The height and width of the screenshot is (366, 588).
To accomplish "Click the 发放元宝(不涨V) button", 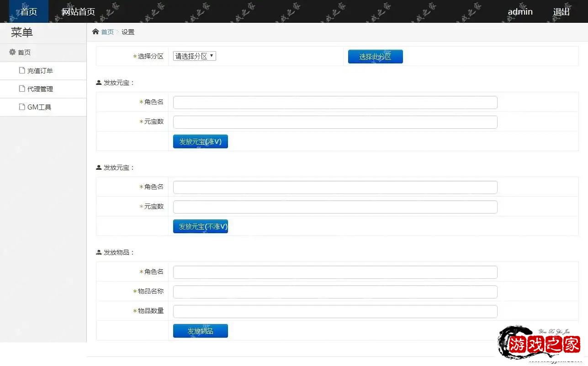I will click(200, 226).
